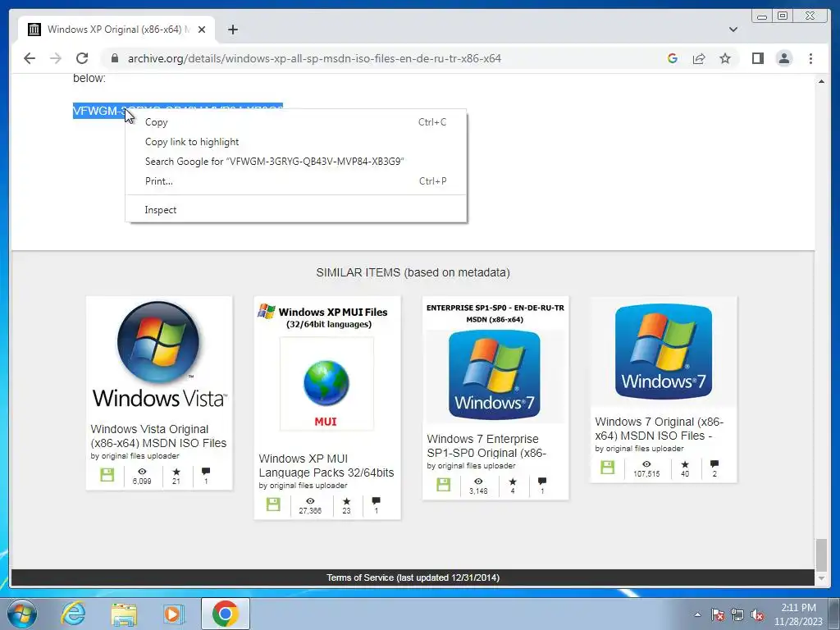Open the share page icon
This screenshot has width=840, height=630.
(699, 58)
